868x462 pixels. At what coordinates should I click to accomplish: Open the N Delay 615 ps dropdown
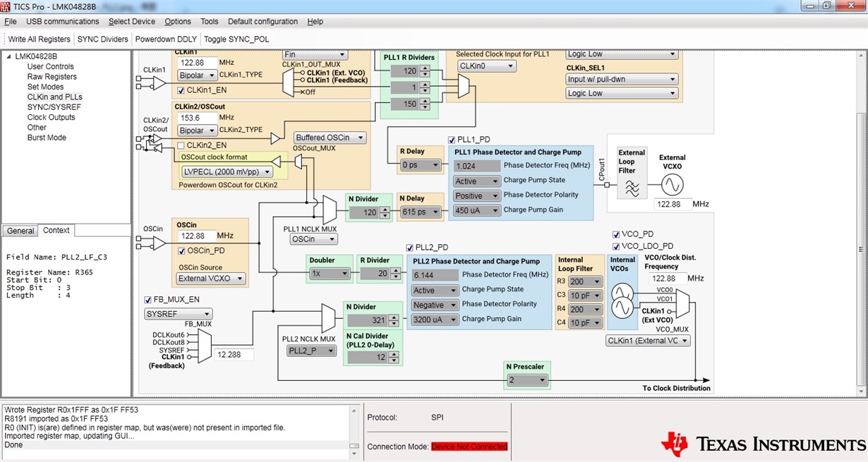420,212
